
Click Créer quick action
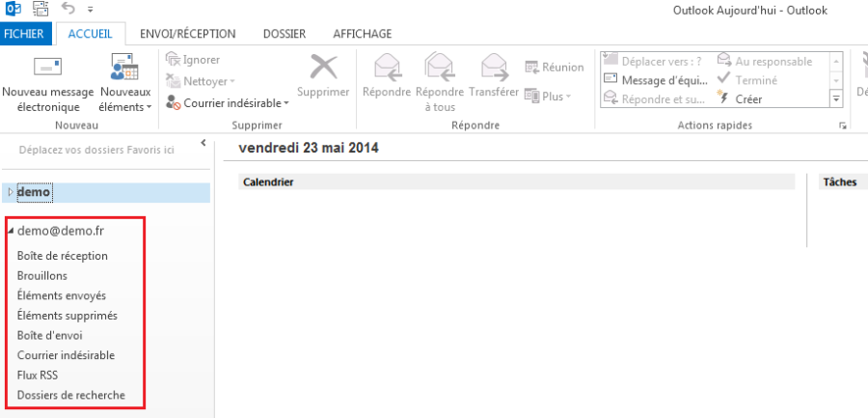pyautogui.click(x=740, y=99)
